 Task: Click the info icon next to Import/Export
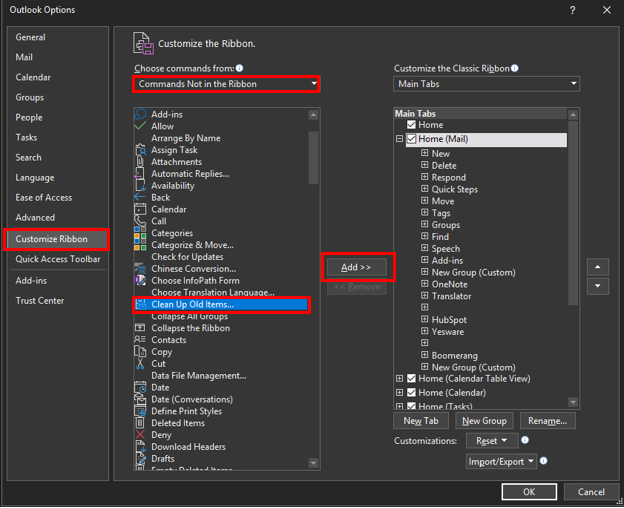click(x=543, y=461)
